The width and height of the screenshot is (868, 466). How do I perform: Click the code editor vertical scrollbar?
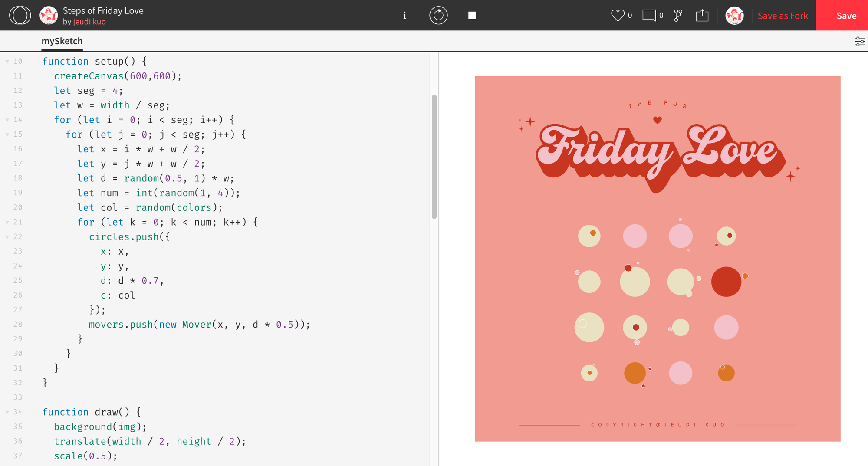(x=434, y=156)
